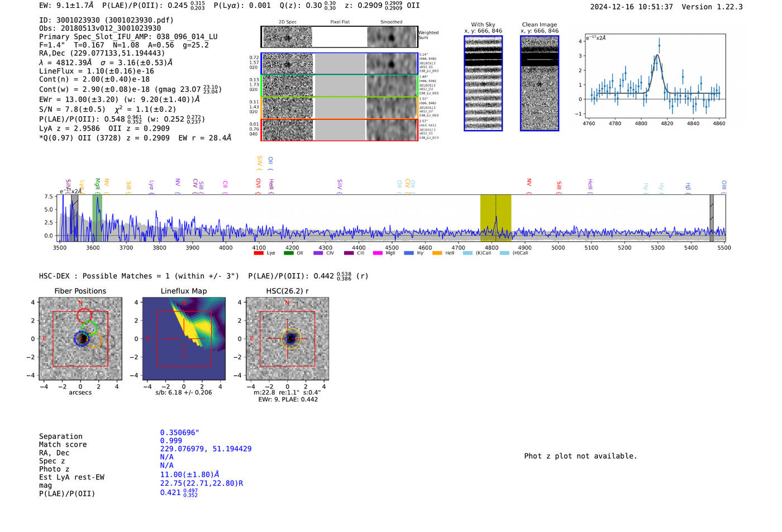Click the ID: 3001023930 line

tap(106, 20)
